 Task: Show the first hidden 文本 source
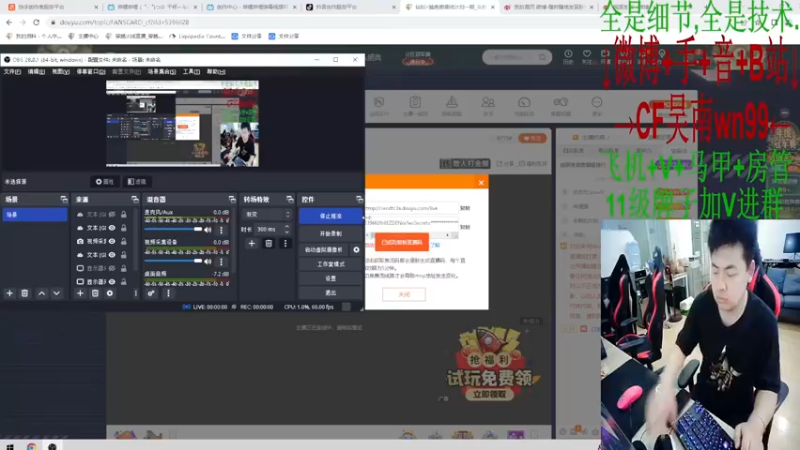coord(112,214)
